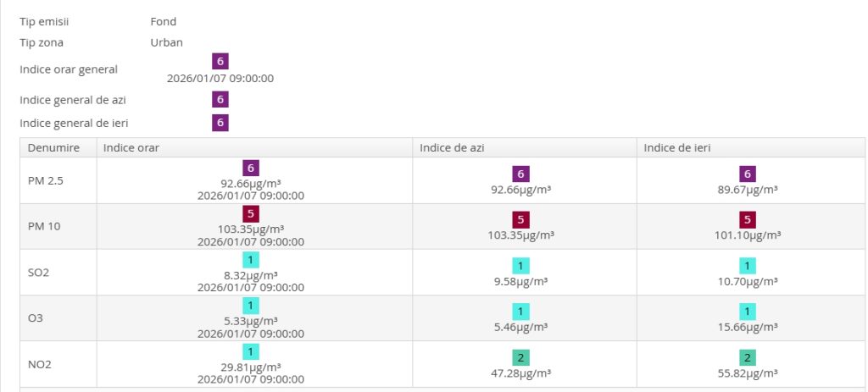
Task: Click the PM 10 yesterday value 101.10µg/m³
Action: [x=748, y=236]
